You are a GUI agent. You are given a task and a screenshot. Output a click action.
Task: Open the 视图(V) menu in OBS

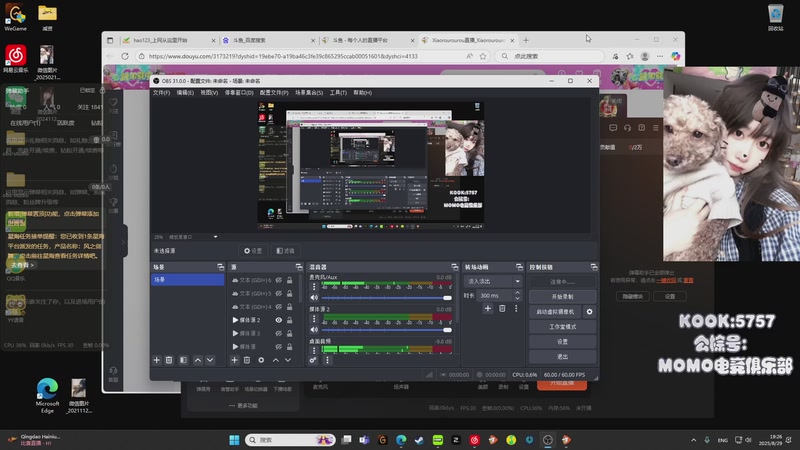click(209, 93)
